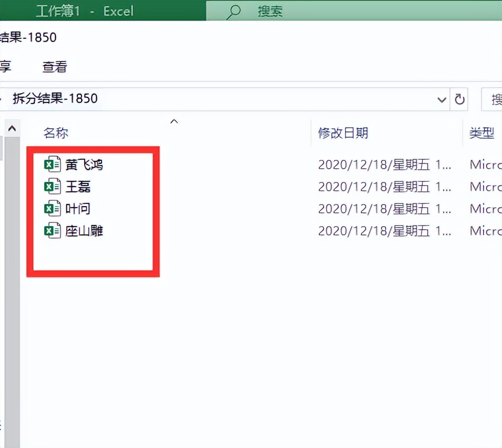Open the address bar history dropdown
Screen dimensions: 502x448
coord(441,99)
